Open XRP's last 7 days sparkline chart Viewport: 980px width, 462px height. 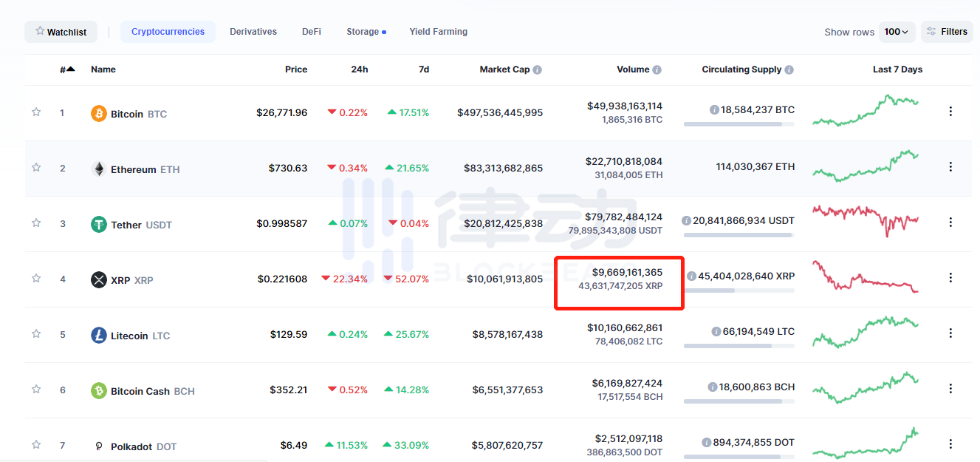pos(866,276)
